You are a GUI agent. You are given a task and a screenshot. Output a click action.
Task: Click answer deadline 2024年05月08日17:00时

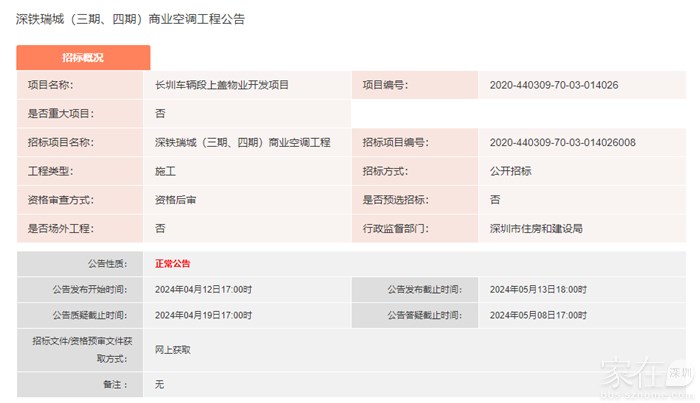[x=538, y=314]
